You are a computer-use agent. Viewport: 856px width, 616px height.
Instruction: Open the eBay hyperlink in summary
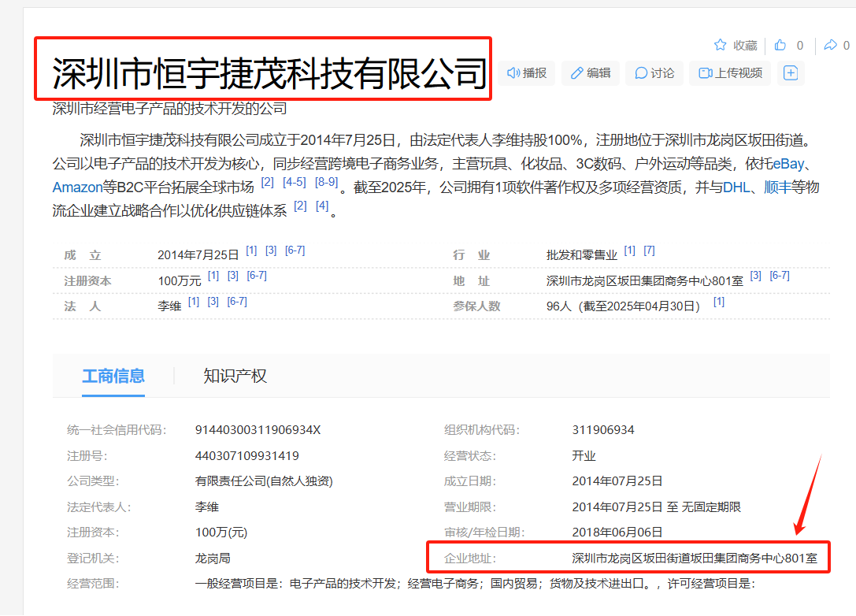[787, 165]
